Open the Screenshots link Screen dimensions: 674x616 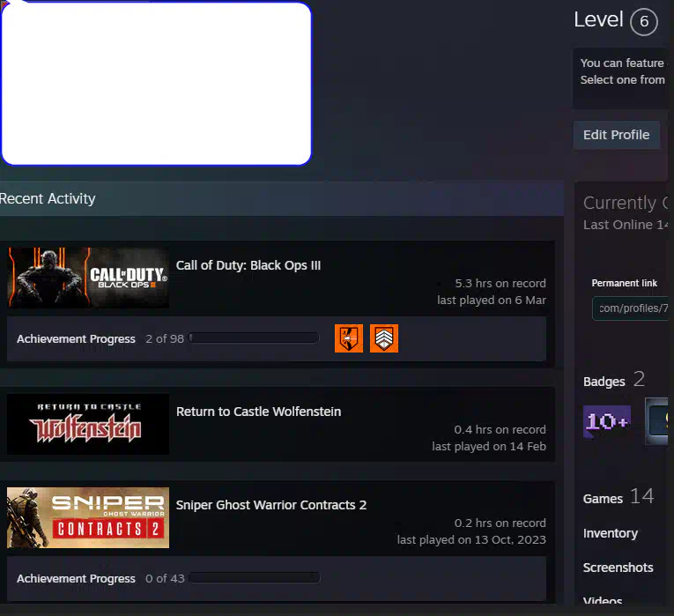pos(618,568)
